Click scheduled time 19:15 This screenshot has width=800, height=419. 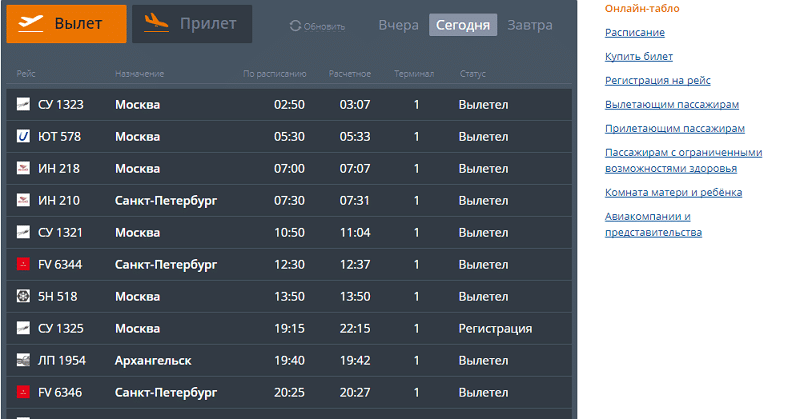289,329
